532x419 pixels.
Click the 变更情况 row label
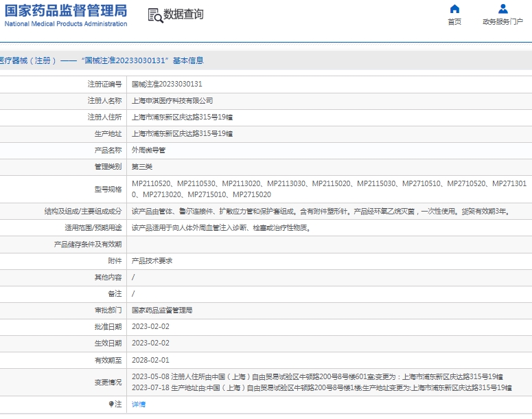click(x=108, y=383)
